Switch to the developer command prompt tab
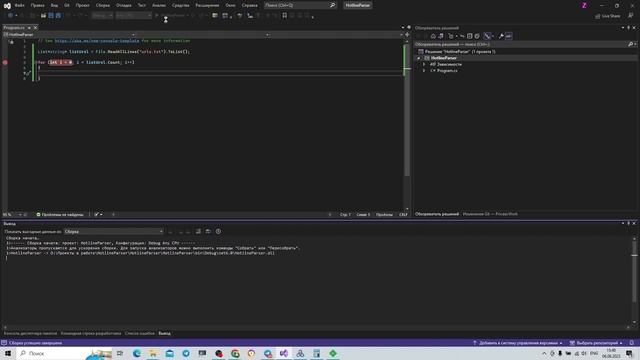This screenshot has height=360, width=640. click(91, 333)
